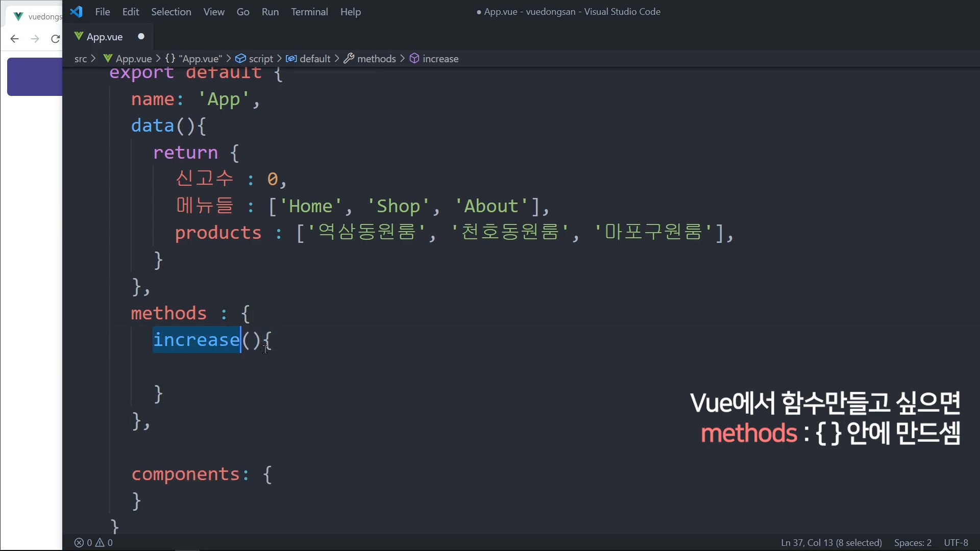Open the methods breadcrumb dropdown
The height and width of the screenshot is (551, 980).
376,59
